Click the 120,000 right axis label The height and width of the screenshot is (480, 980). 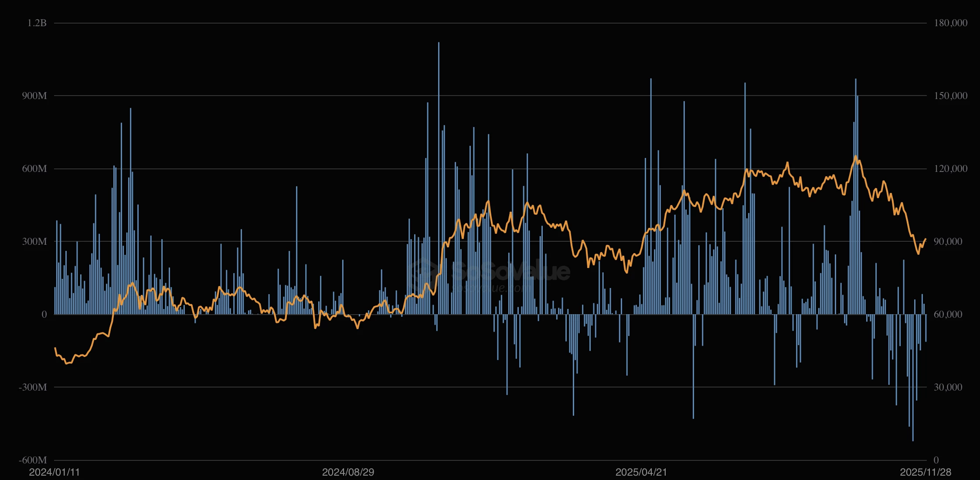950,169
